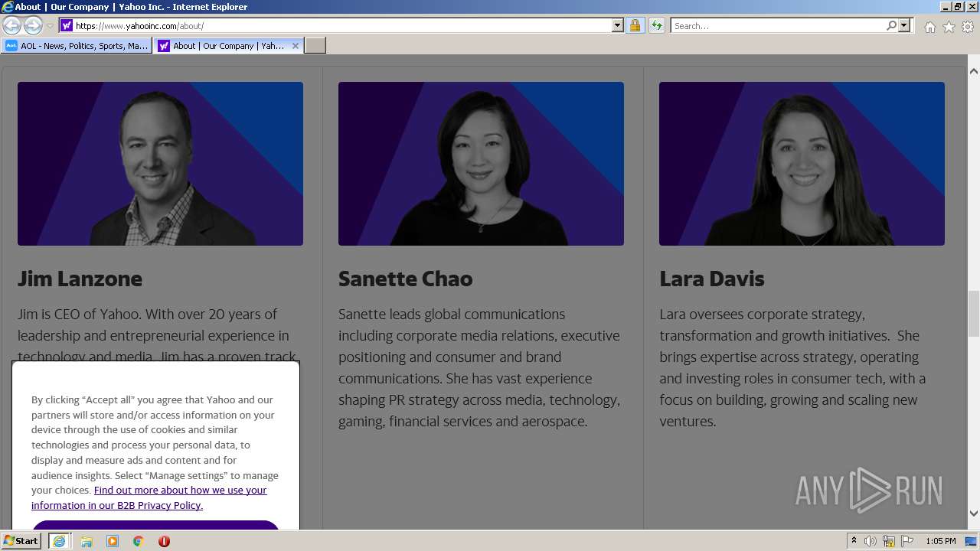The image size is (980, 551).
Task: Open the recent pages dropdown arrow
Action: 50,26
